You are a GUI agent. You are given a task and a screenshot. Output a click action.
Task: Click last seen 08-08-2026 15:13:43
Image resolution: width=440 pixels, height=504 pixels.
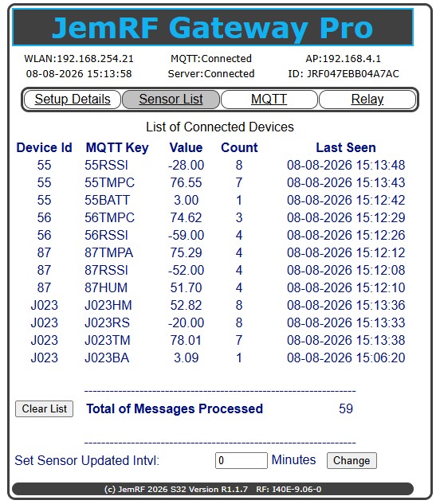pyautogui.click(x=346, y=183)
